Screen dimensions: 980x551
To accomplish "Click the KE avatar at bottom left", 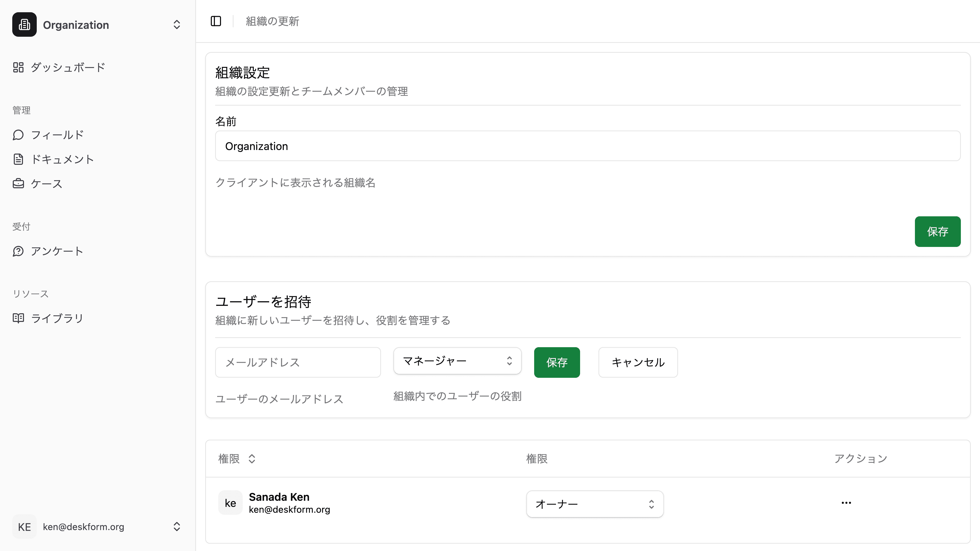I will (x=24, y=527).
